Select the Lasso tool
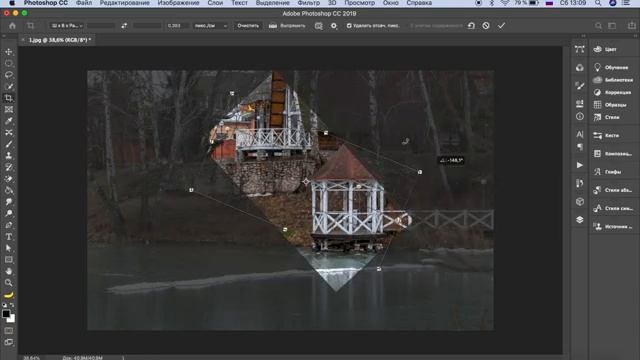 point(9,75)
